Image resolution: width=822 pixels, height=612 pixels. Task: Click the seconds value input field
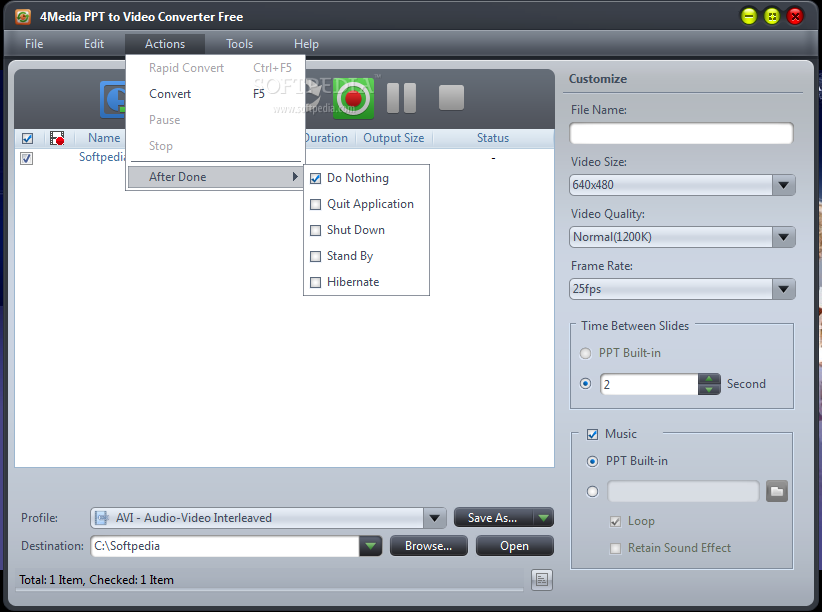coord(649,384)
